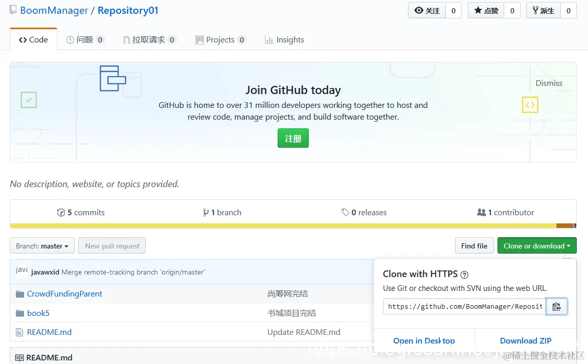The height and width of the screenshot is (364, 588).
Task: Switch to the 问题 issues tab
Action: [85, 40]
